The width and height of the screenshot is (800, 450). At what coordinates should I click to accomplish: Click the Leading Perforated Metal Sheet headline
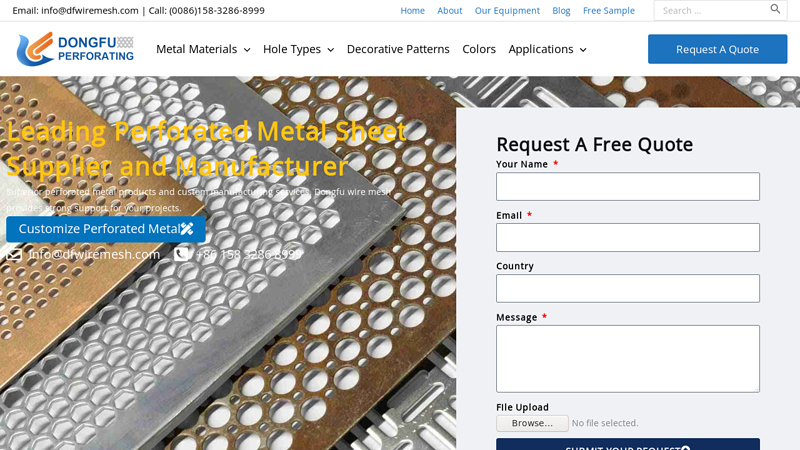[x=206, y=148]
